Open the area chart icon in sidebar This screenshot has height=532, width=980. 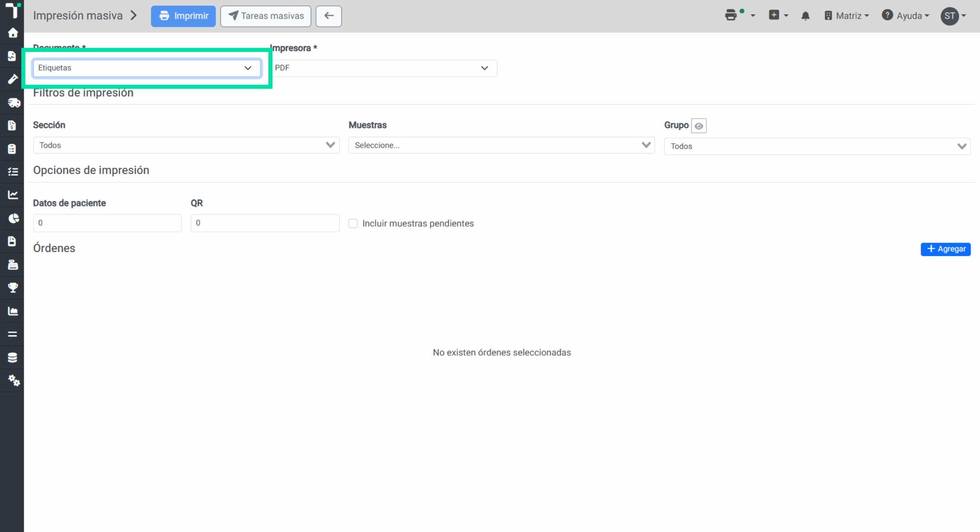[x=13, y=311]
